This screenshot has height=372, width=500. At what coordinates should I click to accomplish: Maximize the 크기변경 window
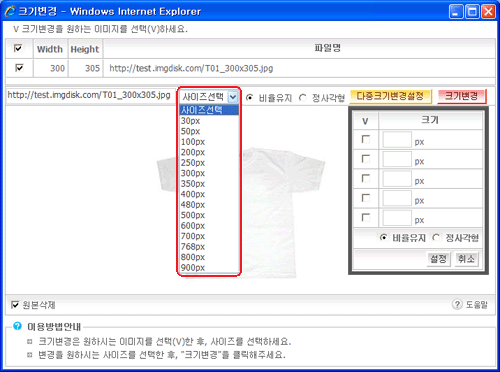pyautogui.click(x=472, y=12)
